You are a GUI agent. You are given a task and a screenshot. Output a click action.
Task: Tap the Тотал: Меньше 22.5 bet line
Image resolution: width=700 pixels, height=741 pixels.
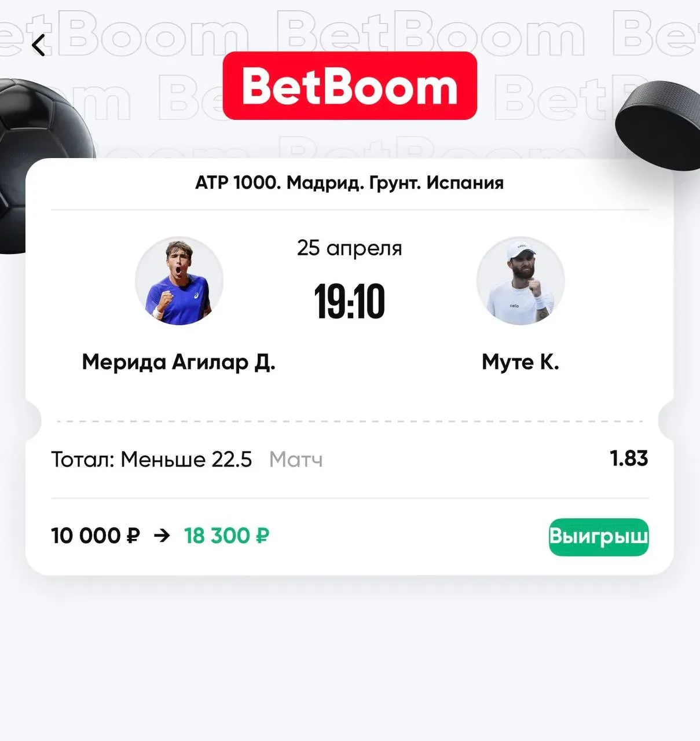pyautogui.click(x=152, y=460)
